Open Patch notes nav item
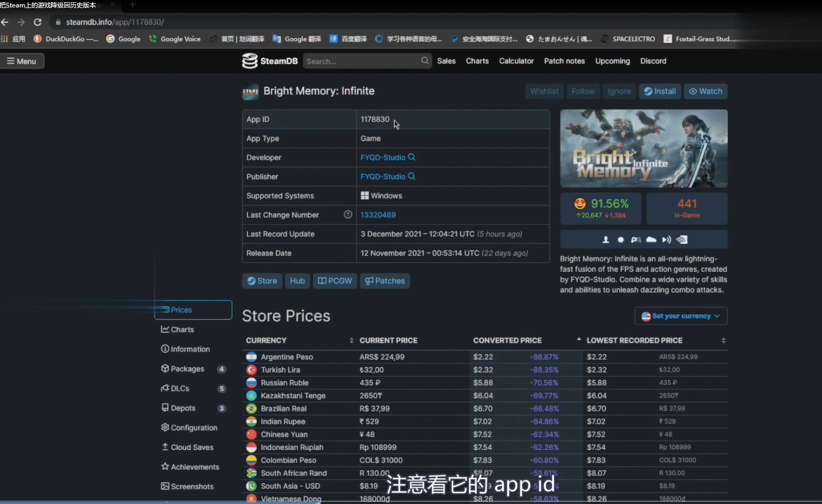 pyautogui.click(x=565, y=61)
